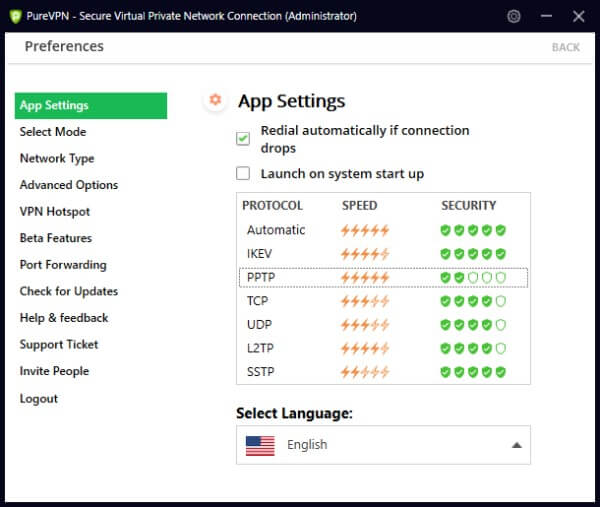This screenshot has width=600, height=507.
Task: Go BACK from Preferences
Action: pyautogui.click(x=566, y=47)
